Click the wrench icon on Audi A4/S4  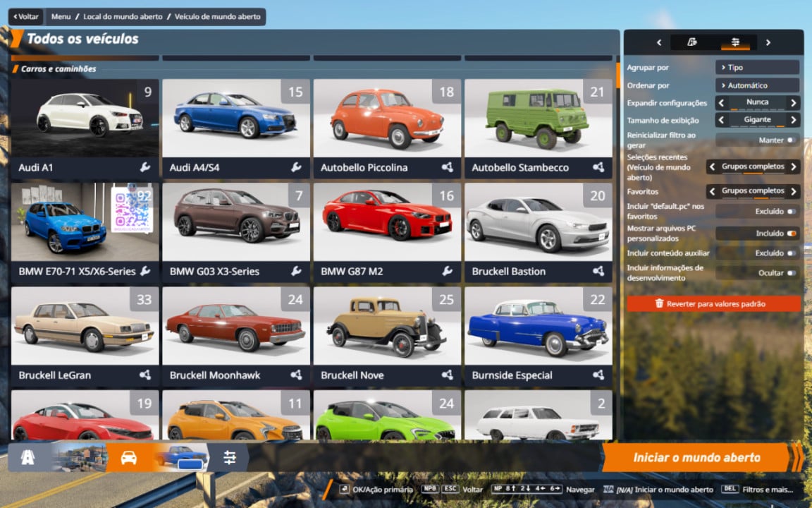click(296, 167)
